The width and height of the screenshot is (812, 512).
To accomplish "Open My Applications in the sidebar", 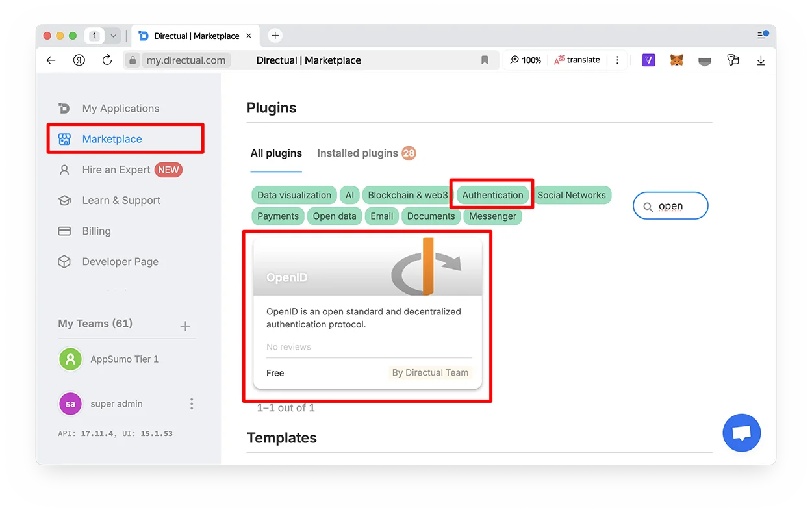I will [x=121, y=109].
